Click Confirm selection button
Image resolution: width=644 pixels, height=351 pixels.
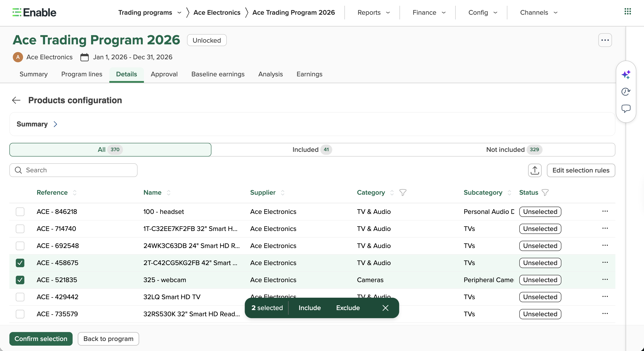click(x=41, y=339)
